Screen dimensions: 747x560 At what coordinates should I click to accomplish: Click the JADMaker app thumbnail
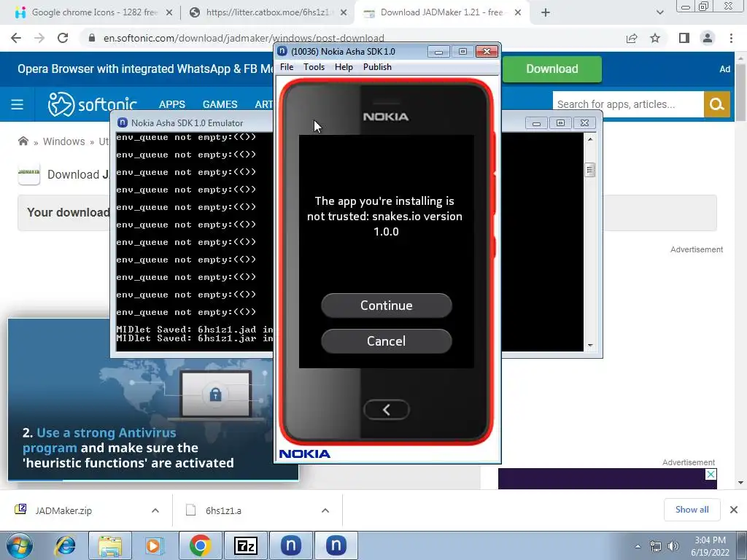(29, 174)
